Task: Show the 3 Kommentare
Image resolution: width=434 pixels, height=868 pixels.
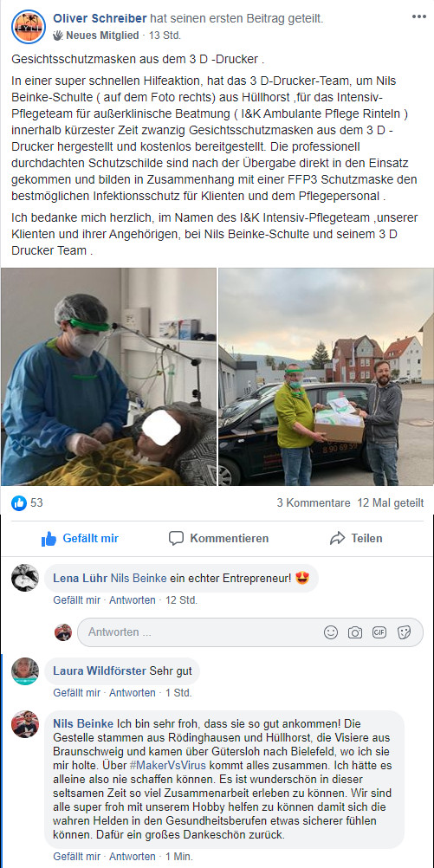Action: [x=314, y=502]
